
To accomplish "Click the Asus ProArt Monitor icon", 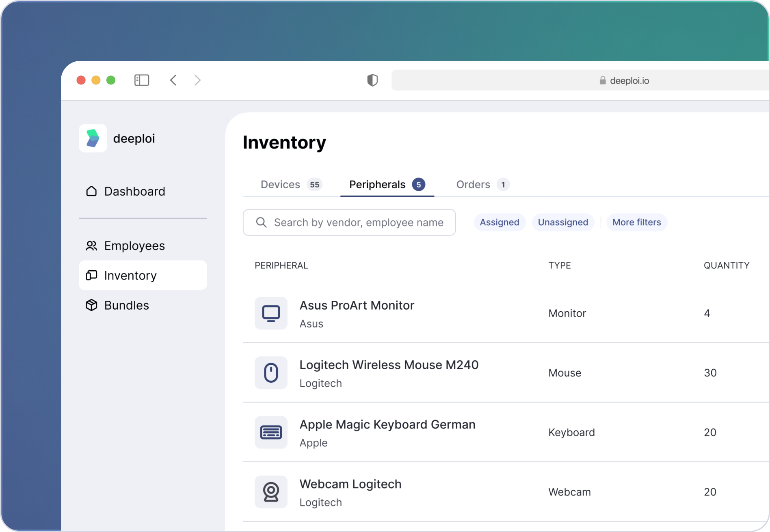I will pyautogui.click(x=271, y=313).
